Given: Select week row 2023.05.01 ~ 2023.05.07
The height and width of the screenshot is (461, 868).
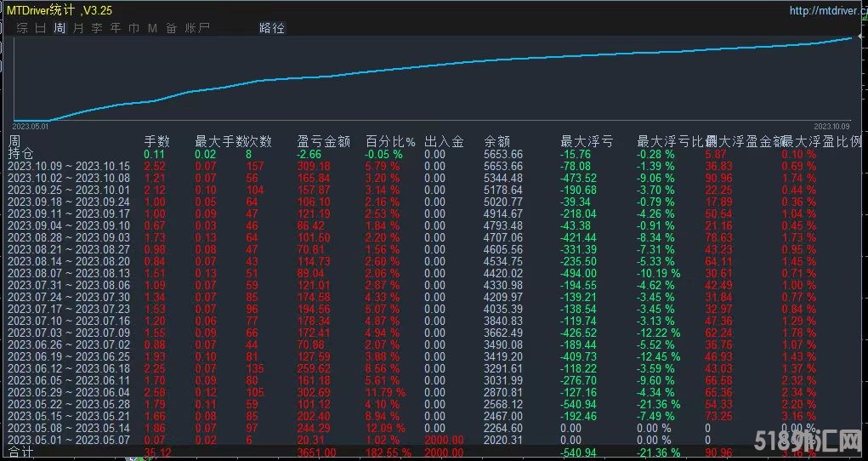Looking at the screenshot, I should point(68,440).
